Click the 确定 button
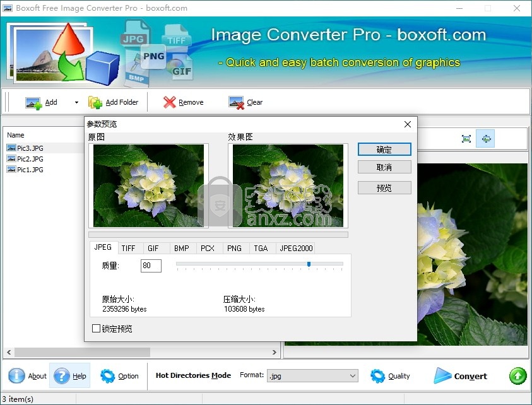Image resolution: width=532 pixels, height=405 pixels. pyautogui.click(x=384, y=150)
